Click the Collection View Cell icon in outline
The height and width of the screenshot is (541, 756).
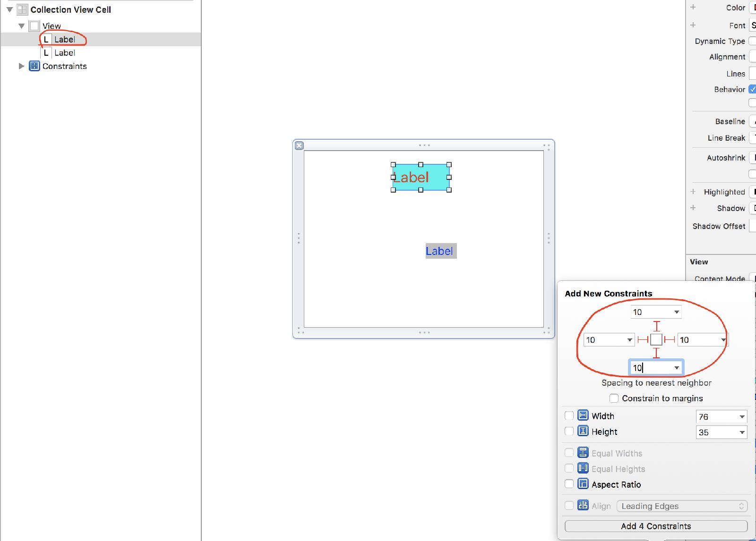pos(22,9)
